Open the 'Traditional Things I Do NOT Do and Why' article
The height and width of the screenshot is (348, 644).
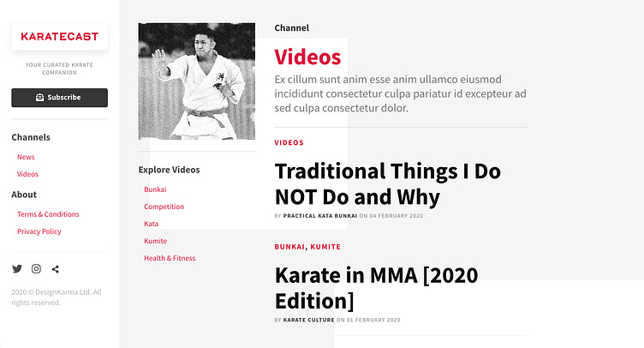click(388, 183)
